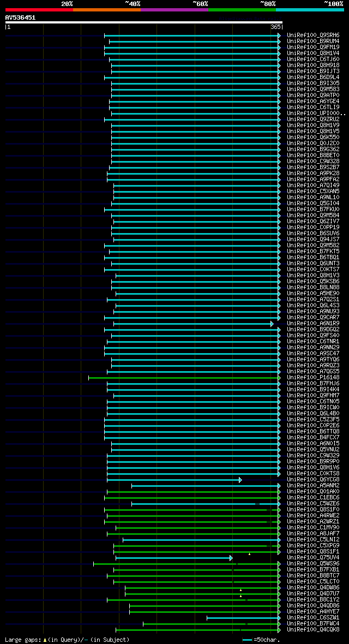Select the UniRef100_Q6K550 label
Viewport: 349px width, 644px height.
313,137
